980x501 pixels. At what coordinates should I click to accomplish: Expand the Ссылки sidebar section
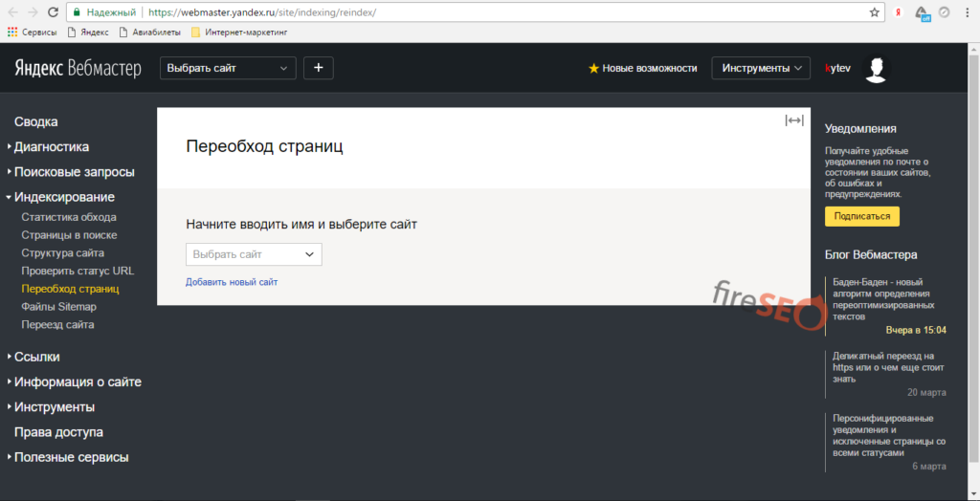pyautogui.click(x=36, y=357)
